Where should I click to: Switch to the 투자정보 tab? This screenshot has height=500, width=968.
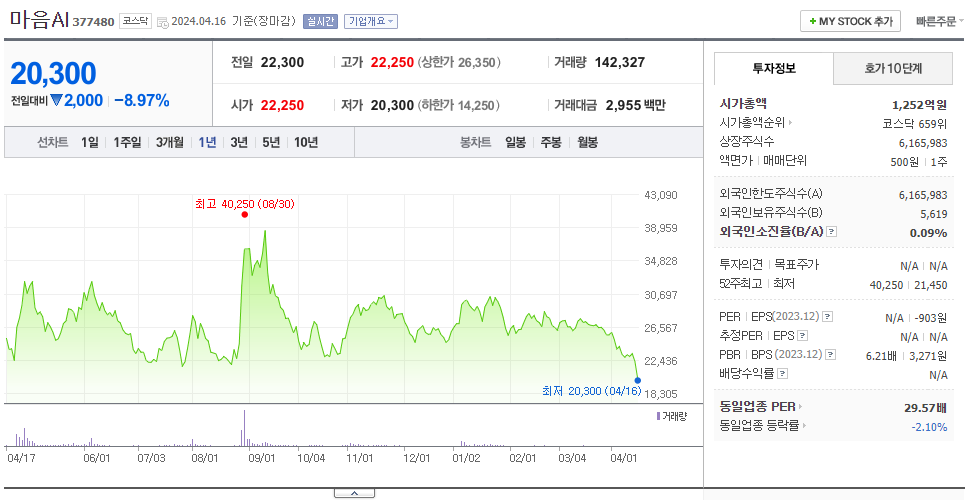point(774,69)
